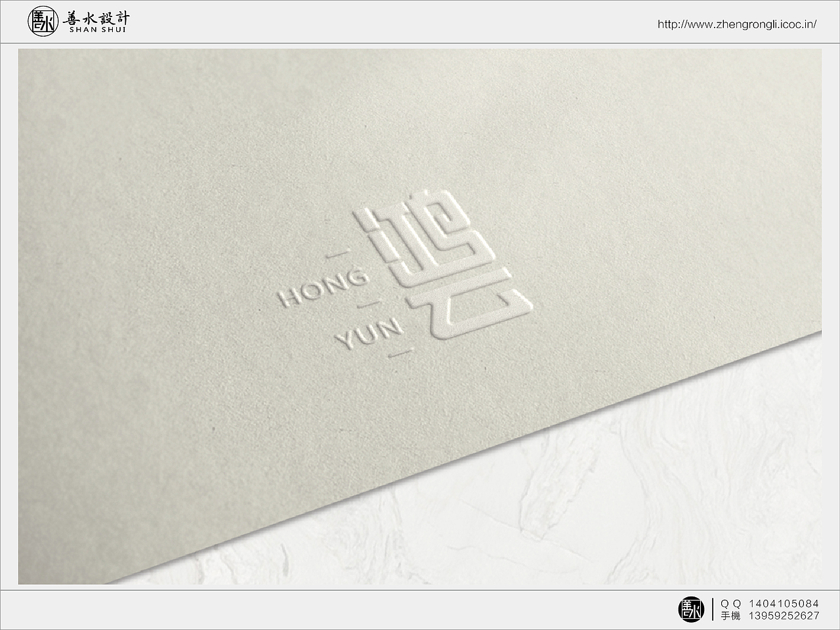Click the embossed 鸿运 logo mockup image
Image resolution: width=840 pixels, height=630 pixels.
click(420, 316)
